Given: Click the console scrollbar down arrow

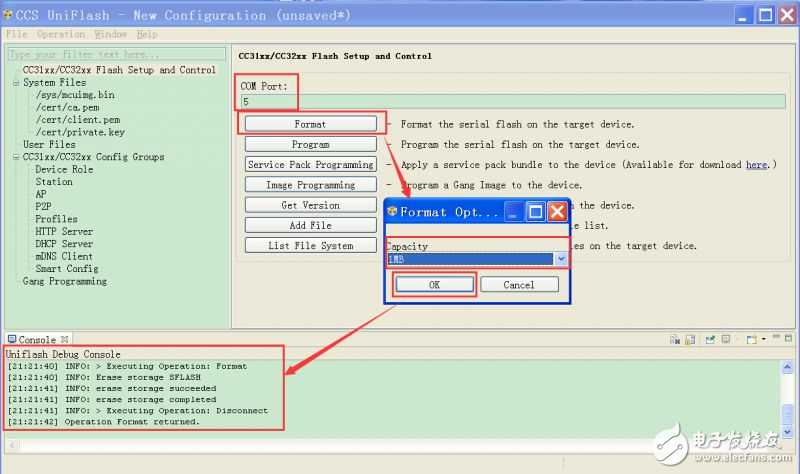Looking at the screenshot, I should tap(787, 431).
